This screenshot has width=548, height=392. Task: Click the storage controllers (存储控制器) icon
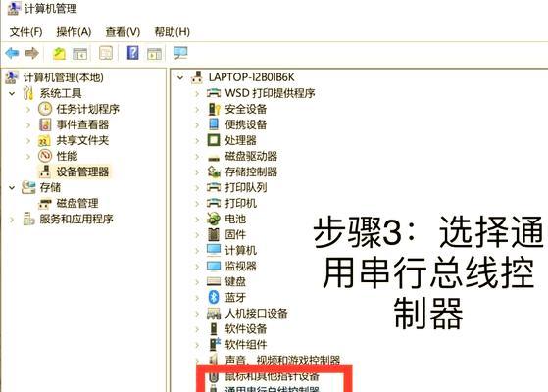click(214, 171)
